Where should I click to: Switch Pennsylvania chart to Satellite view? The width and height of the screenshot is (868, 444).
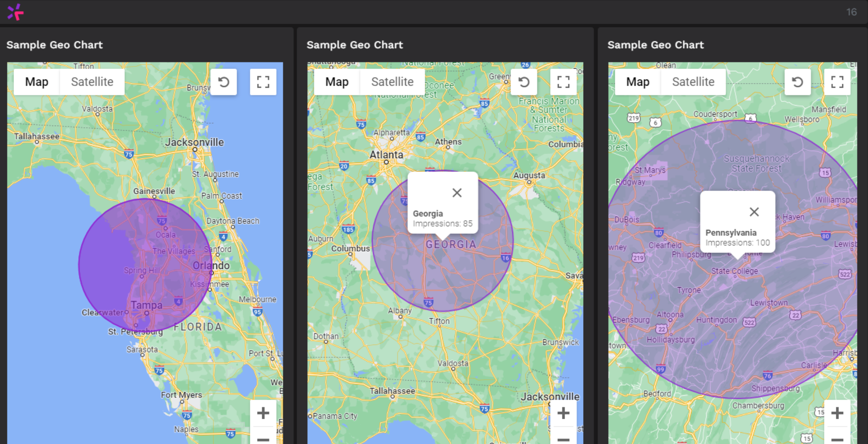(x=693, y=82)
